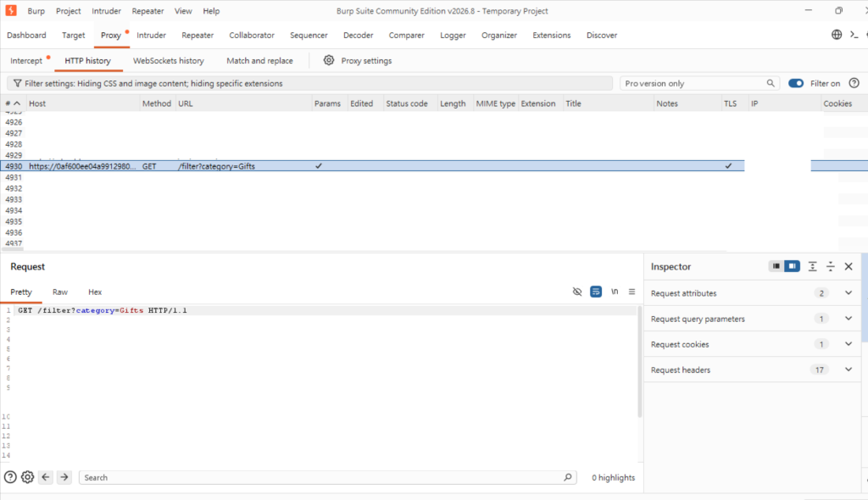
Task: Open the Project menu
Action: 68,11
